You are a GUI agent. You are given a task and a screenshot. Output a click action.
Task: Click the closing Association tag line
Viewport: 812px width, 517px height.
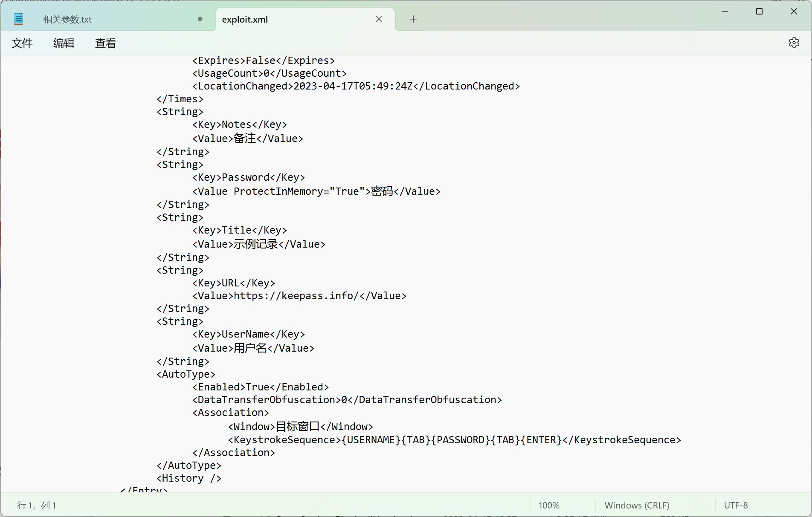(x=233, y=453)
